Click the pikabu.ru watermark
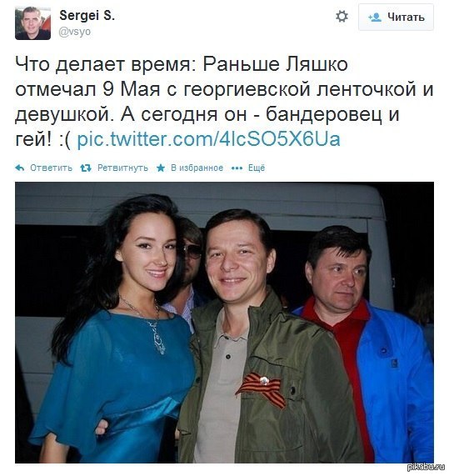The height and width of the screenshot is (476, 449). point(427,467)
